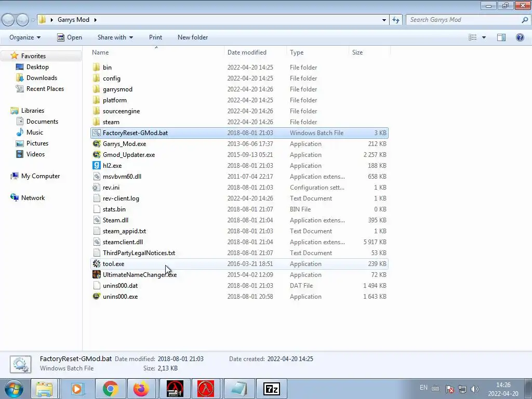Click the Garrys_Mod.exe application icon

pyautogui.click(x=96, y=143)
